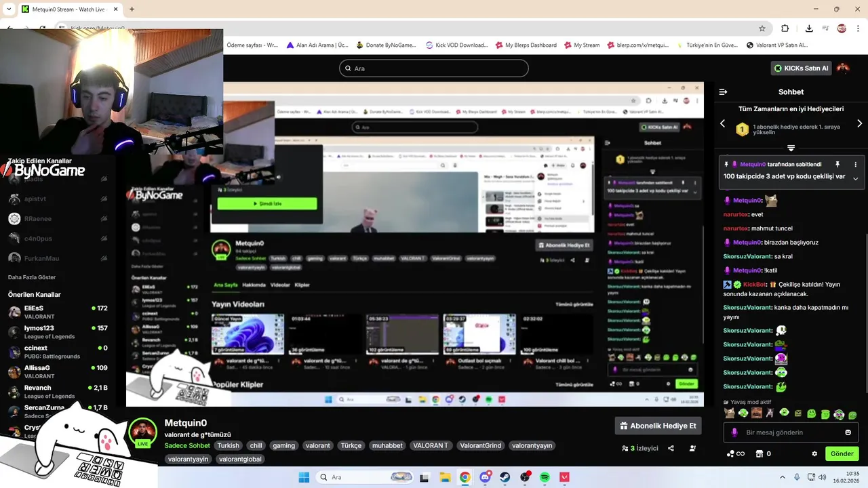
Task: Click the follow channel icon
Action: [692, 448]
